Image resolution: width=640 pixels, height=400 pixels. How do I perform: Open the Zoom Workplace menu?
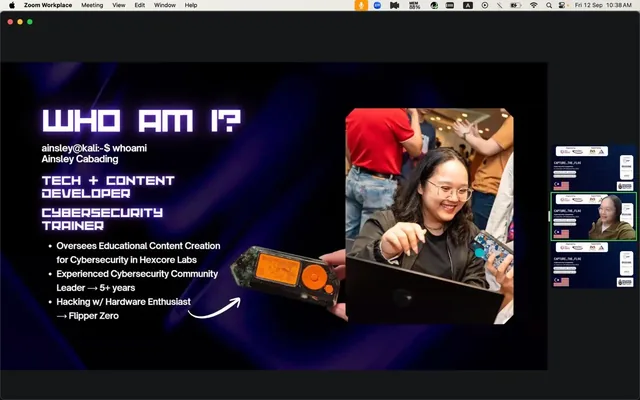48,5
